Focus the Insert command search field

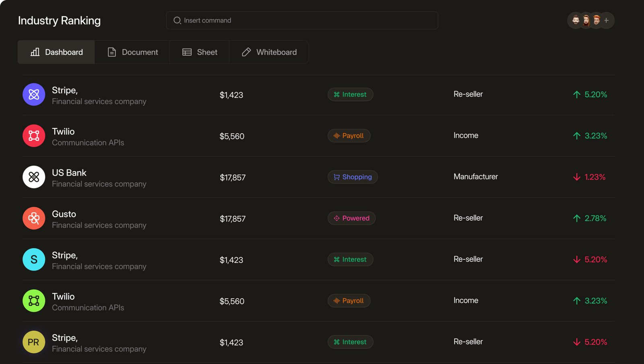(x=302, y=20)
